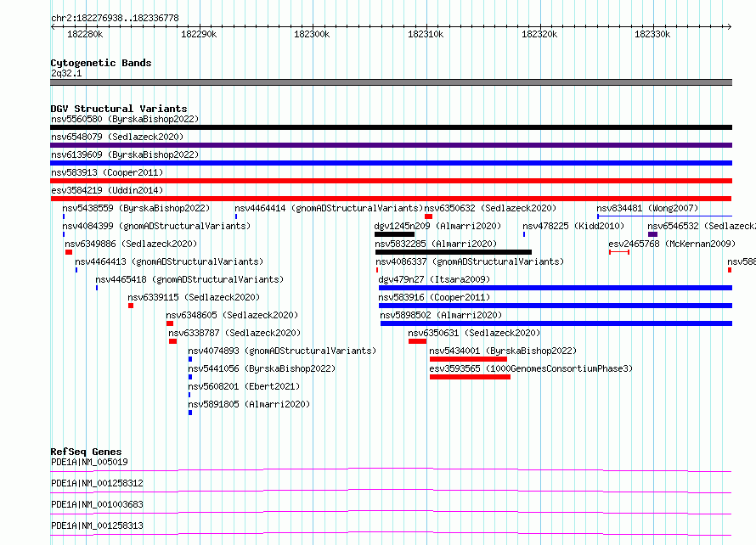Click the right arrow of the ruler
756x545 pixels.
pos(730,27)
